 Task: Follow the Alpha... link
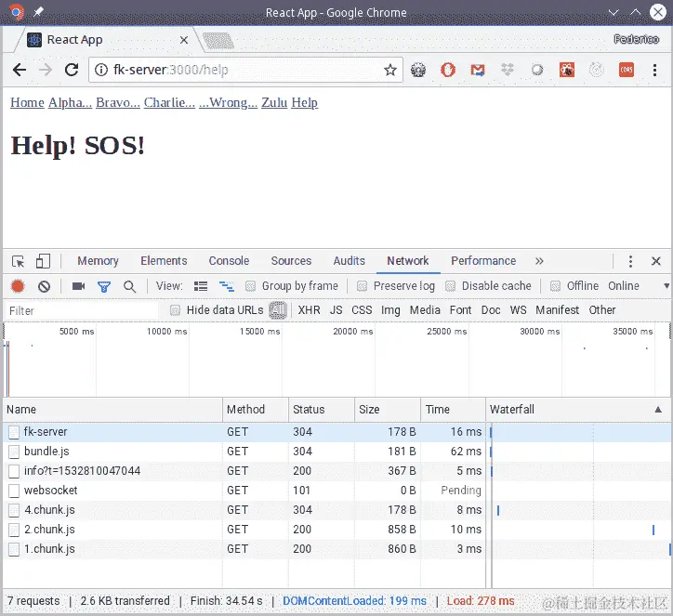coord(70,102)
